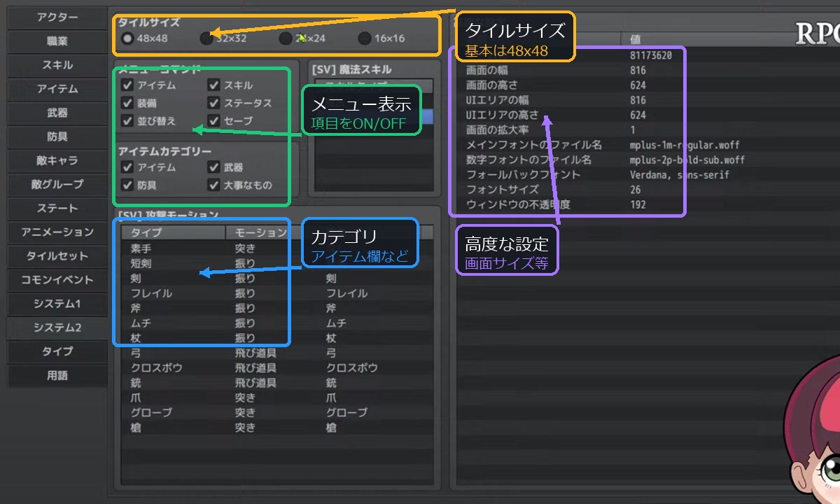This screenshot has width=840, height=504.
Task: Open the 武器 tab in the sidebar
Action: [57, 113]
